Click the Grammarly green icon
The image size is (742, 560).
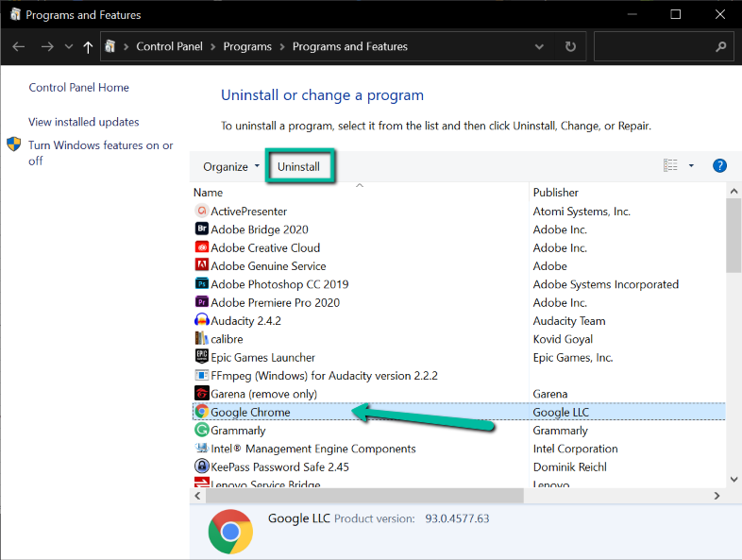(x=201, y=431)
